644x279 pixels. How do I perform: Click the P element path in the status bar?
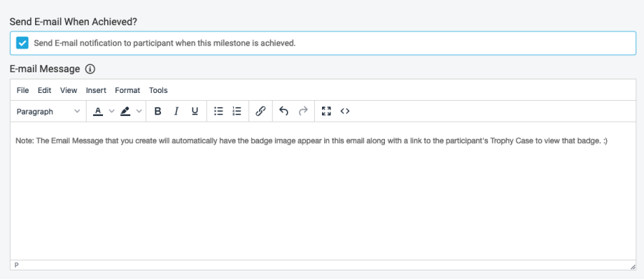point(16,265)
